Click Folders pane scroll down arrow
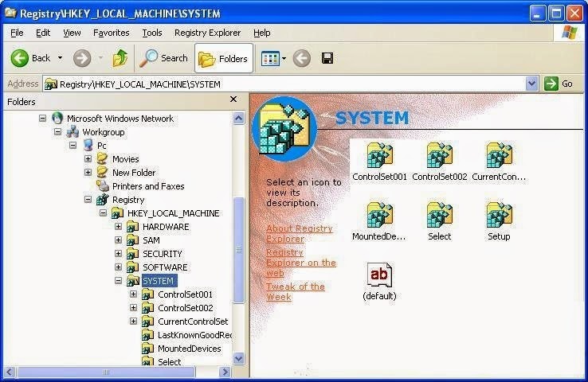Screen dimensions: 588x382 click(238, 358)
